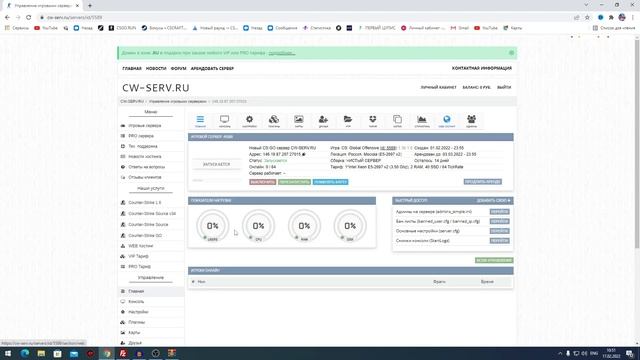Reload the page with browser refresh
Image resolution: width=640 pixels, height=360 pixels.
[28, 18]
